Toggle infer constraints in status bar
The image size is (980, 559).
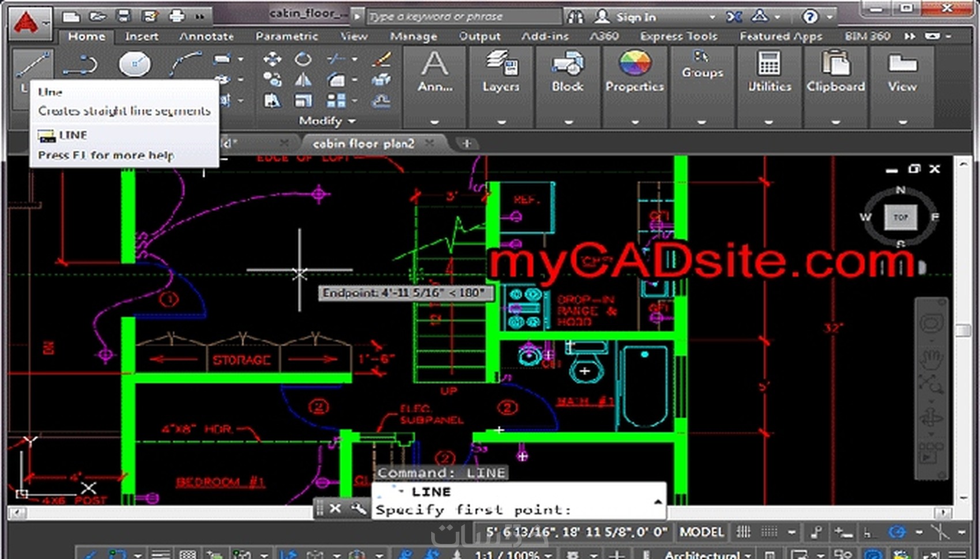816,532
